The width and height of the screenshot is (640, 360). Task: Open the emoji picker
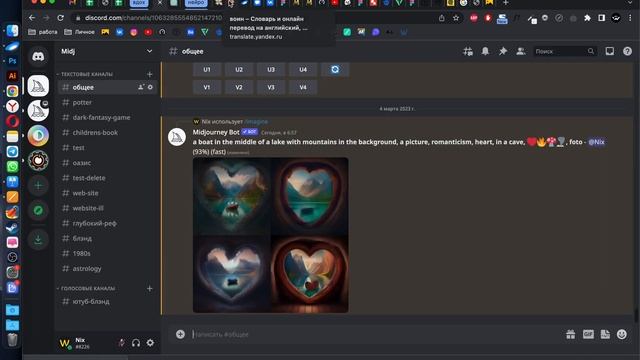click(x=622, y=334)
